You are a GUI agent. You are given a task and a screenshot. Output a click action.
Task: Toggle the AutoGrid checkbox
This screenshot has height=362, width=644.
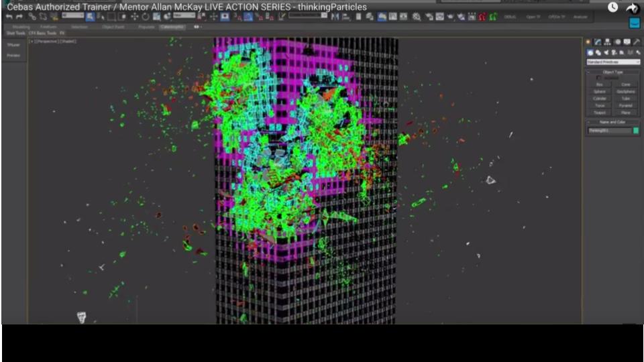point(599,78)
